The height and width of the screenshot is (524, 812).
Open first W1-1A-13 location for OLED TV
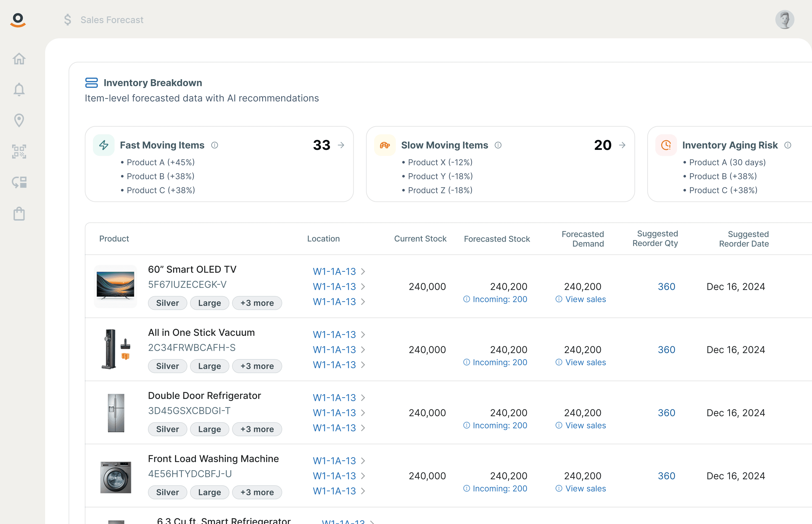coord(334,272)
